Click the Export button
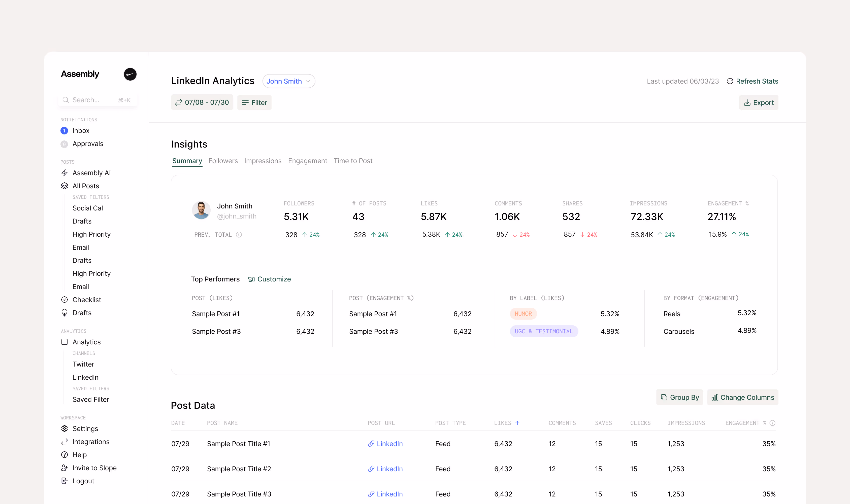The height and width of the screenshot is (504, 850). coord(758,102)
